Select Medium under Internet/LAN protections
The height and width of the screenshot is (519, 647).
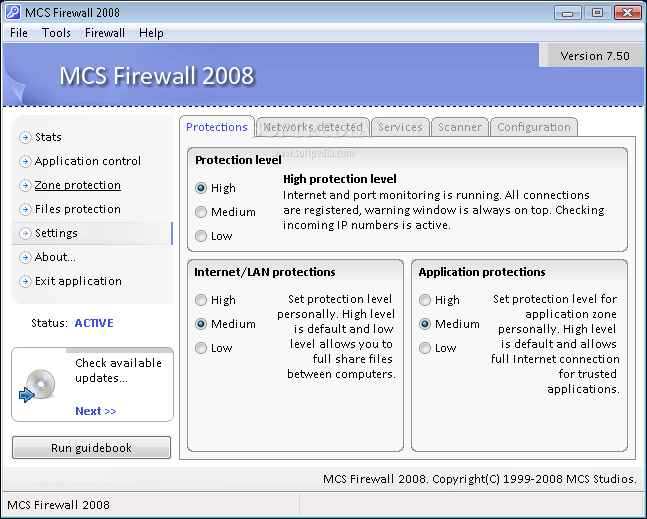coord(201,324)
